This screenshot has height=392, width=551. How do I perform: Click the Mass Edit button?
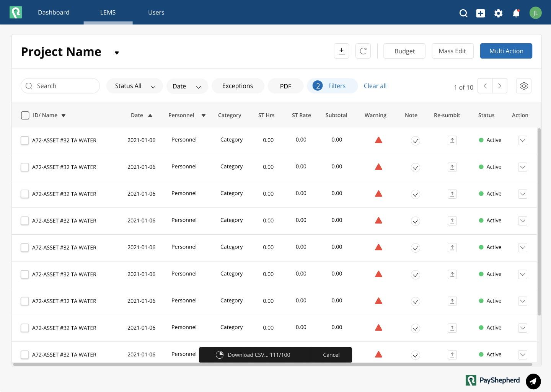[453, 51]
